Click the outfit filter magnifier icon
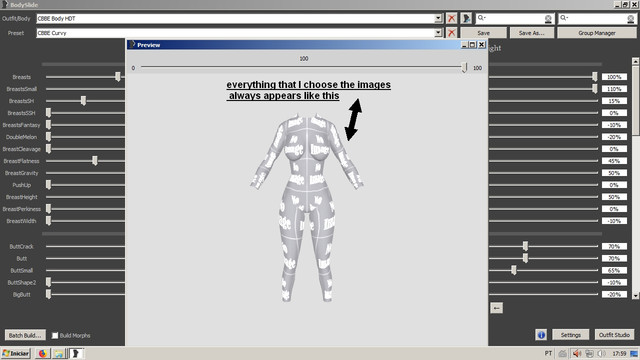The width and height of the screenshot is (640, 360). click(x=482, y=18)
